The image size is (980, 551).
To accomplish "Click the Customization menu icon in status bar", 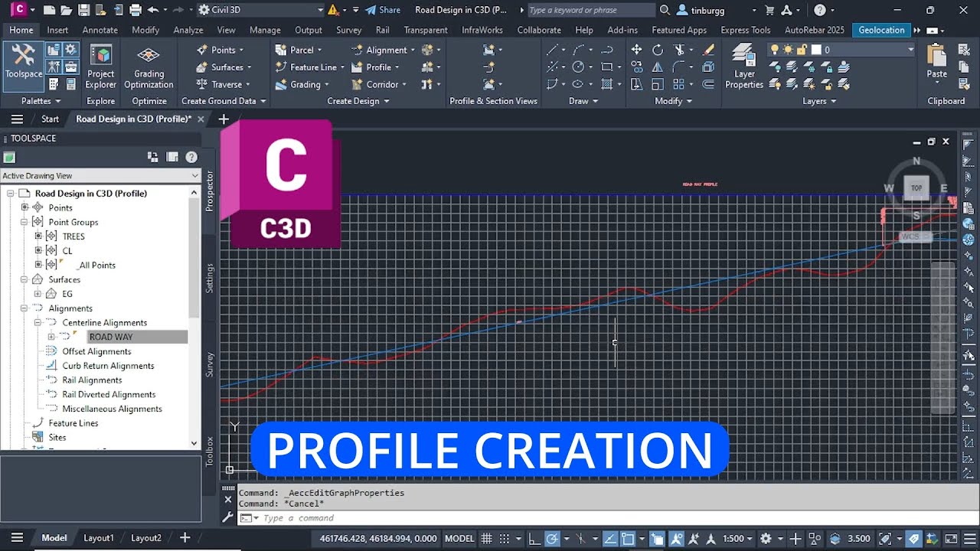I will (x=969, y=538).
